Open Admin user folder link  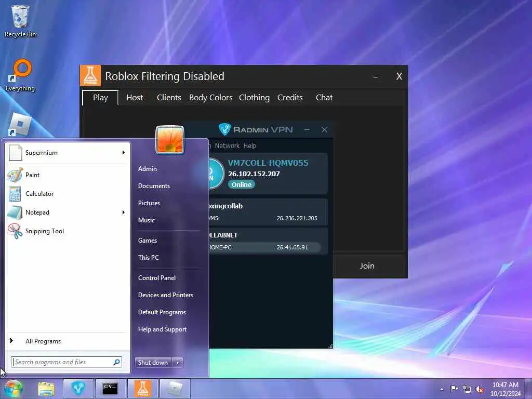(148, 169)
